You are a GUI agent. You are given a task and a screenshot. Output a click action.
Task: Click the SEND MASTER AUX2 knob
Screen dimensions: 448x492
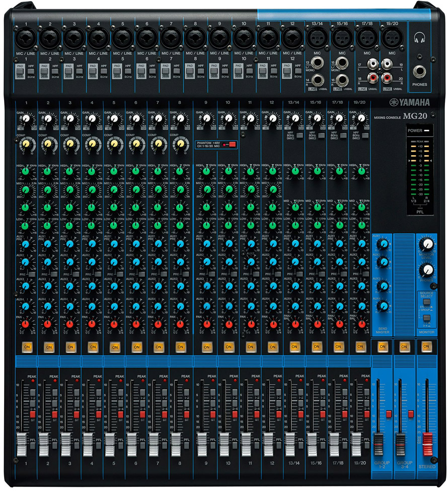click(x=383, y=262)
